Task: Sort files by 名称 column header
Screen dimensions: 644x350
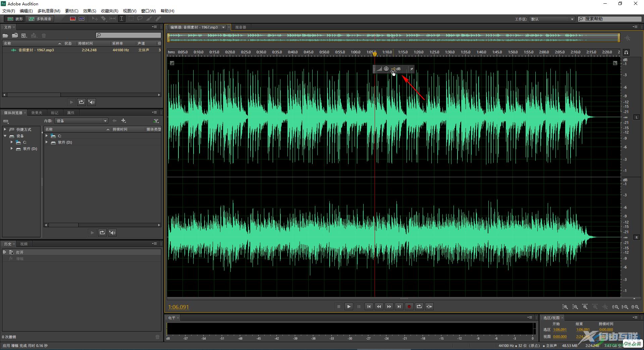Action: tap(33, 43)
